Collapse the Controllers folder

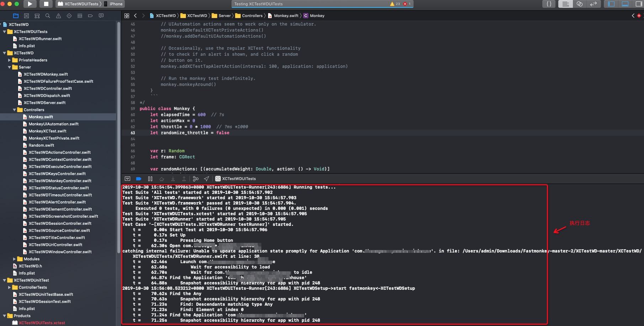(15, 110)
